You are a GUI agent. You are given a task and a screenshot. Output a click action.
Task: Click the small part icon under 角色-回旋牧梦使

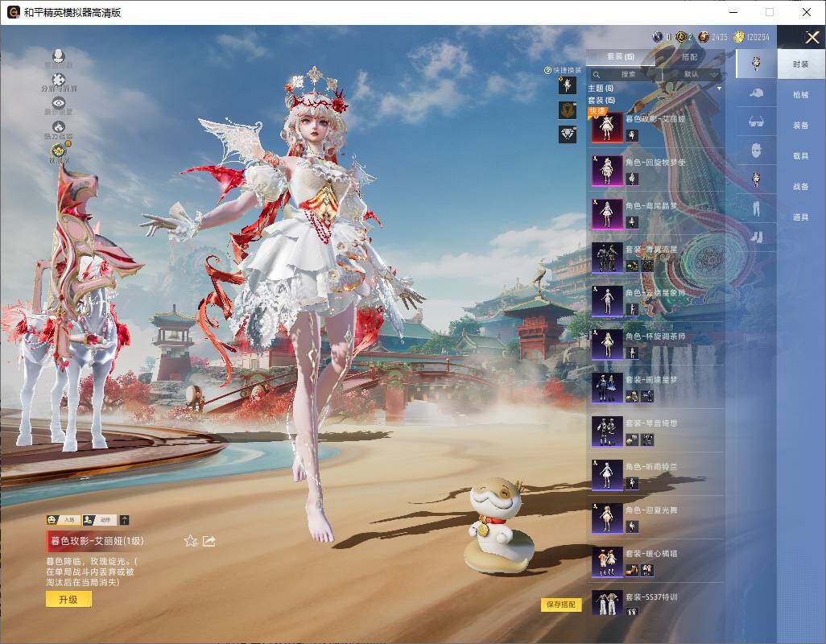click(x=632, y=179)
